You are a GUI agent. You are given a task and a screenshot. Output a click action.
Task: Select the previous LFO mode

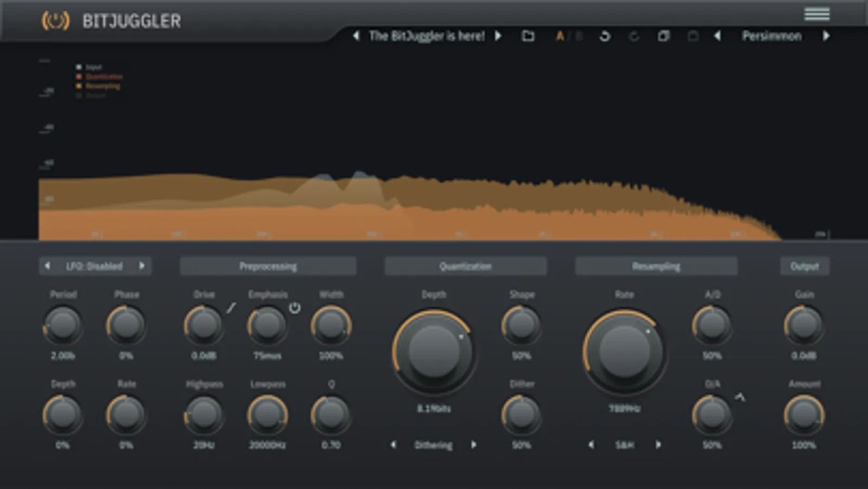tap(47, 266)
